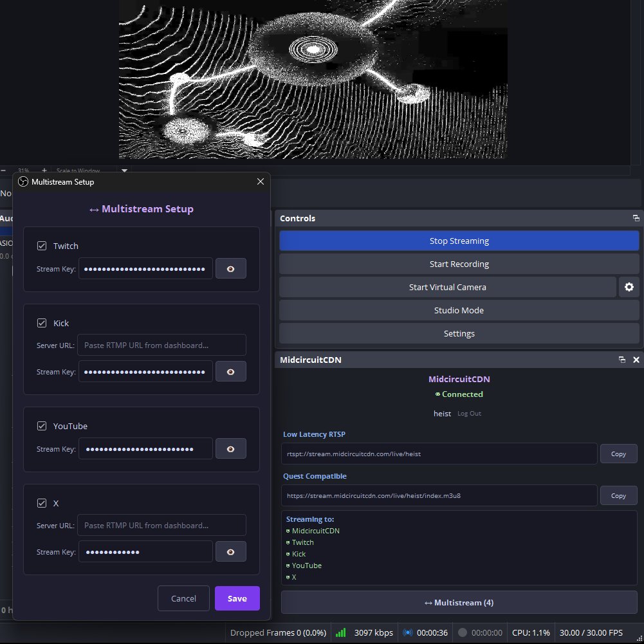
Task: Zoom out the preview with minus
Action: pyautogui.click(x=3, y=170)
